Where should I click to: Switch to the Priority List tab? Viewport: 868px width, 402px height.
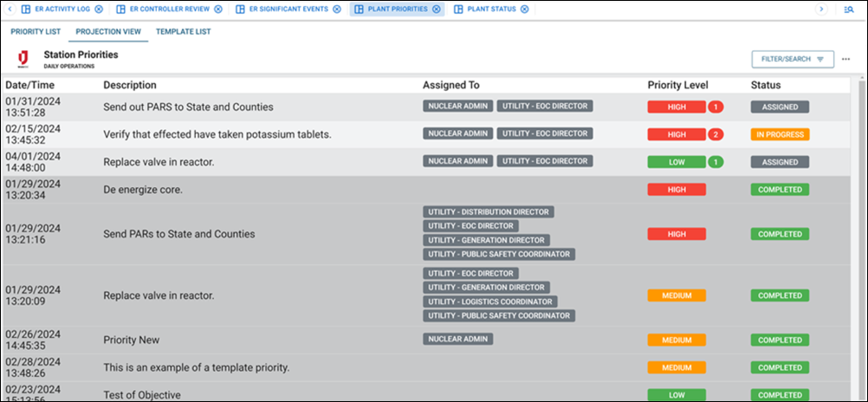[x=35, y=32]
